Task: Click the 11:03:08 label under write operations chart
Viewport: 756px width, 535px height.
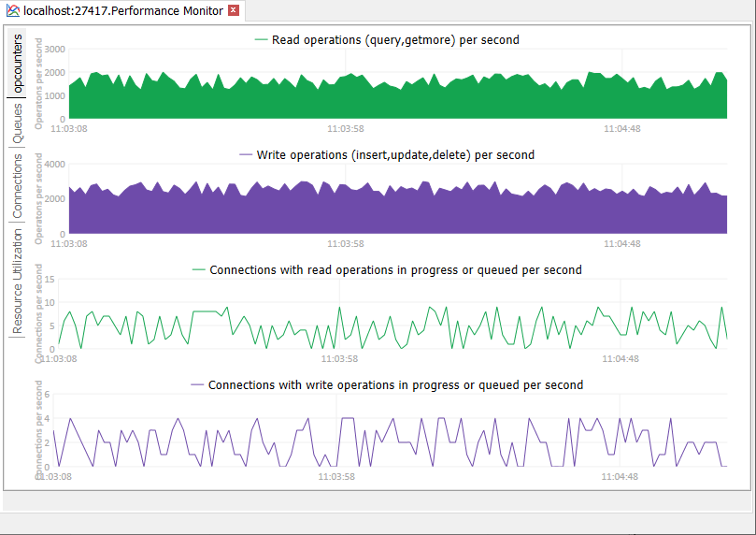Action: 69,243
